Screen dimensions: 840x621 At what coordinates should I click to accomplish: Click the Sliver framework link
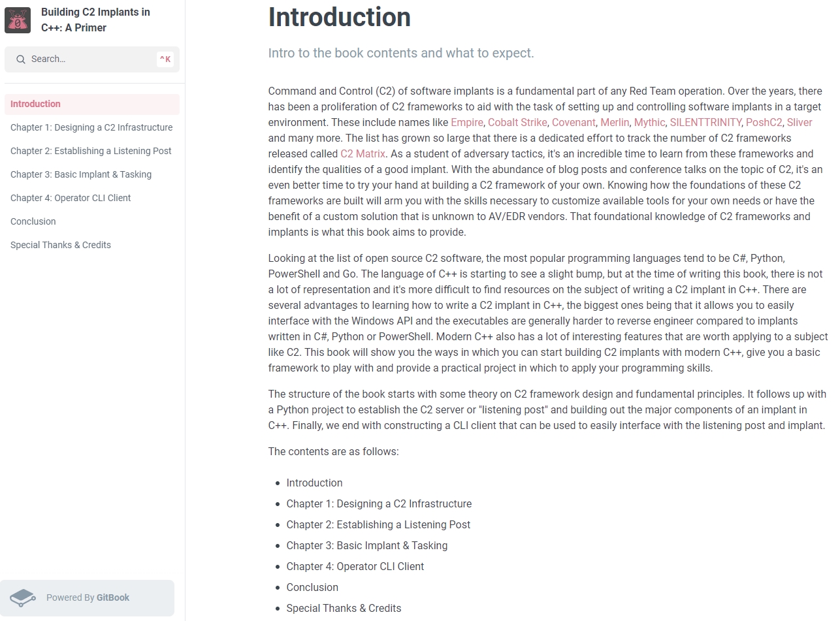(x=800, y=122)
